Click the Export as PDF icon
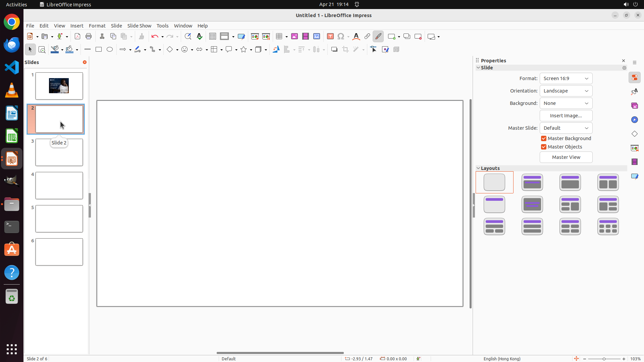This screenshot has width=644, height=362. [77, 37]
